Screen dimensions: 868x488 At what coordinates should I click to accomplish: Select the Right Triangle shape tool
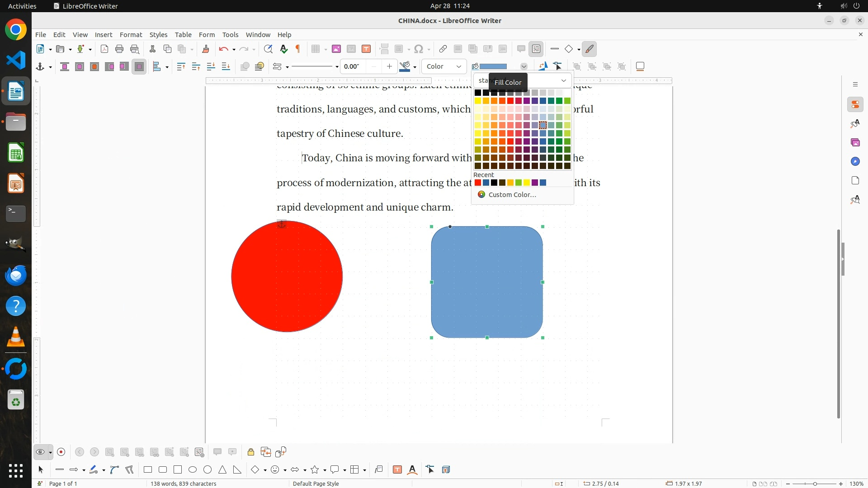click(237, 470)
